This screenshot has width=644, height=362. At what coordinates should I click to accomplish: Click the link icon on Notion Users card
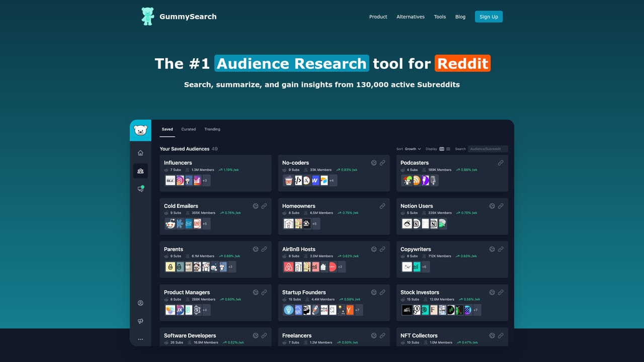[x=501, y=206]
